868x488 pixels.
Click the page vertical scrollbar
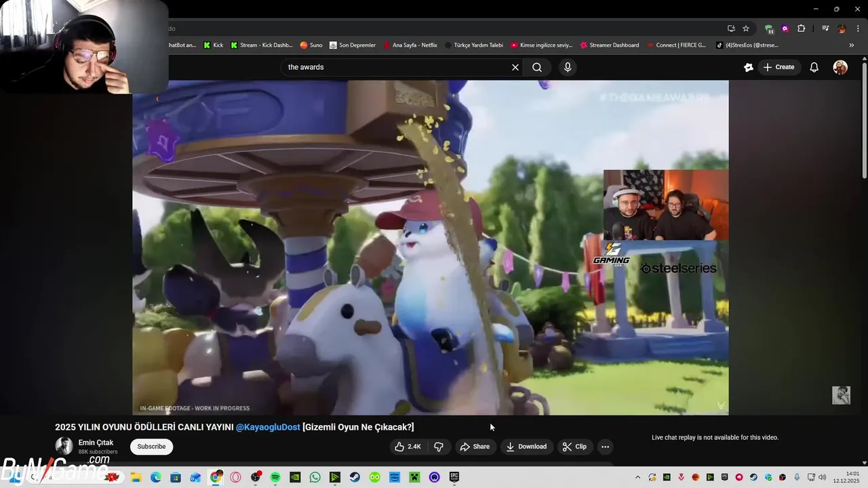[864, 121]
